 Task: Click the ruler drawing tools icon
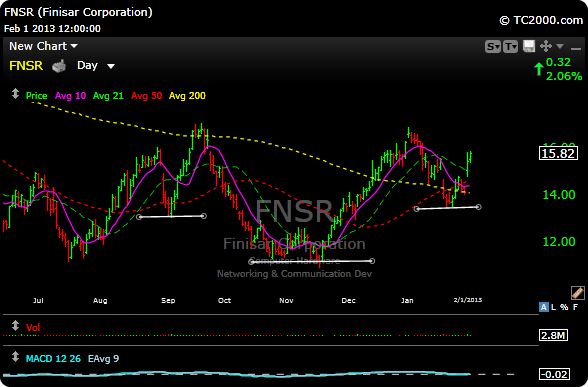(x=578, y=293)
